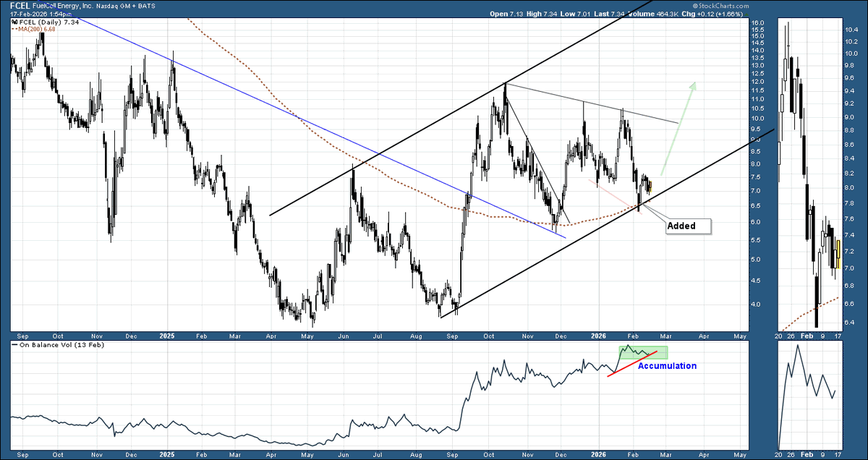The height and width of the screenshot is (460, 868).
Task: Click the 6.0 price axis label
Action: point(755,221)
